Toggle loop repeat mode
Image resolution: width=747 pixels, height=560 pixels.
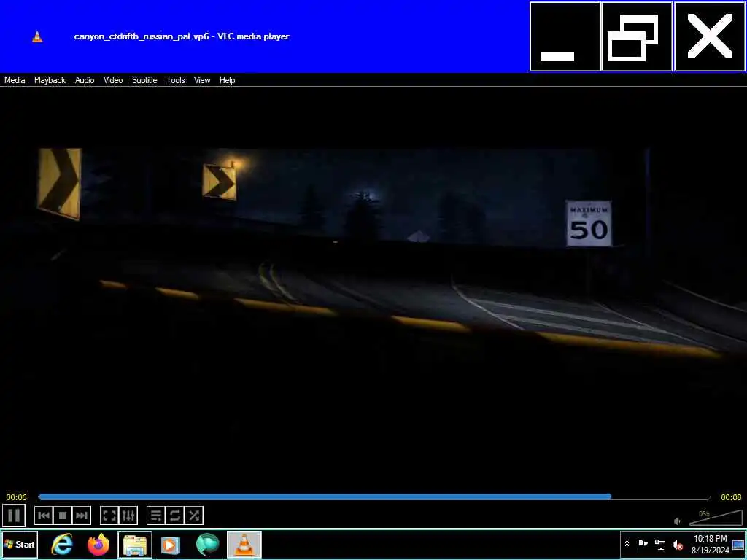pos(175,516)
